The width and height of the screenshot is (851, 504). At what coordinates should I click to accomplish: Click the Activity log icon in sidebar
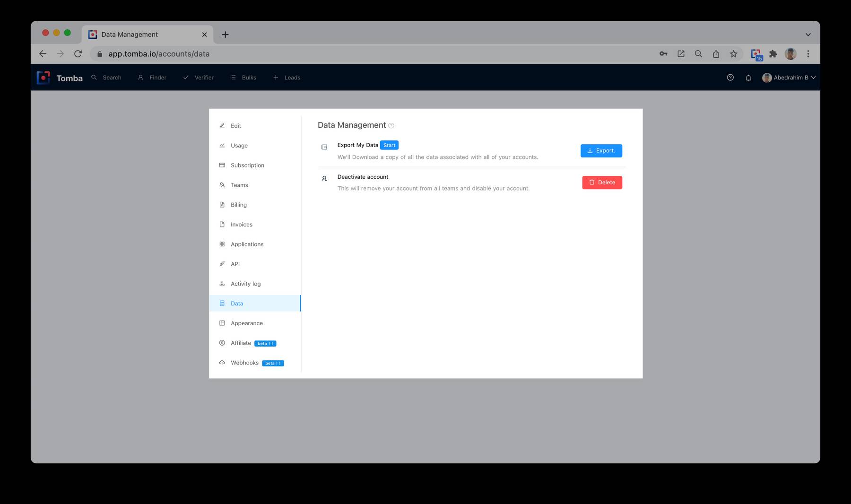(x=222, y=284)
